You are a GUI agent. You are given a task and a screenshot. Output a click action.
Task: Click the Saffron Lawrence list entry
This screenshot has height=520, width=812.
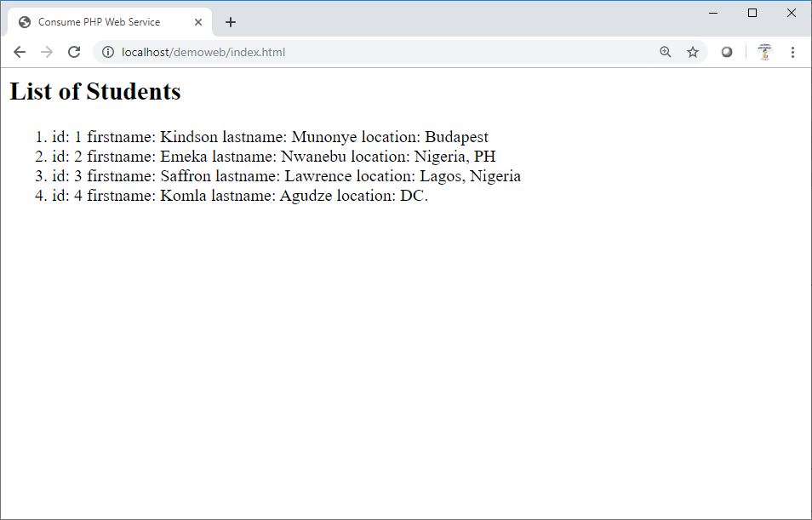click(x=286, y=176)
